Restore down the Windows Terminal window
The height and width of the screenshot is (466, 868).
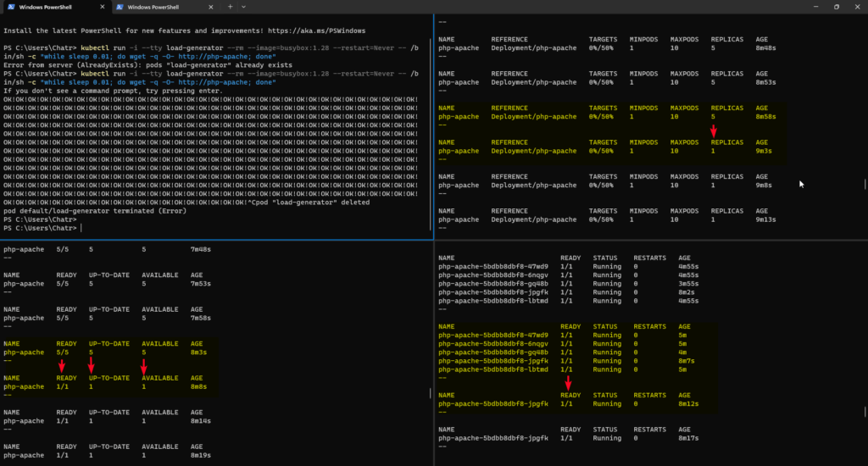[837, 7]
